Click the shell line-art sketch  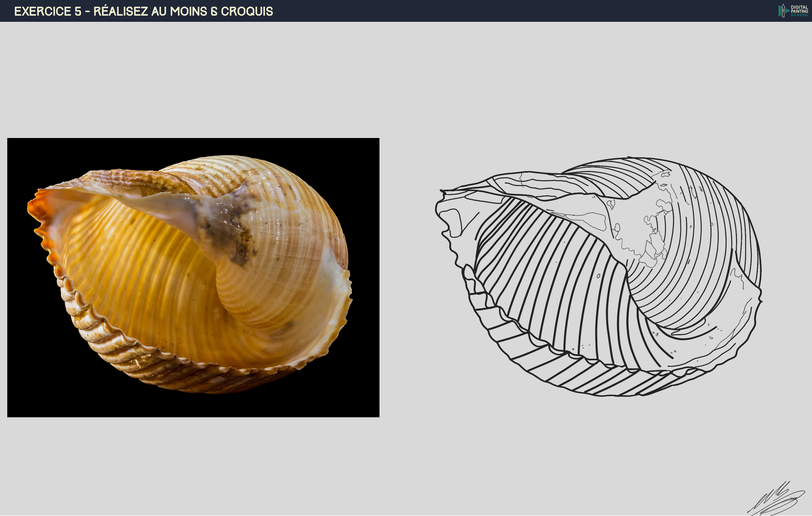599,277
